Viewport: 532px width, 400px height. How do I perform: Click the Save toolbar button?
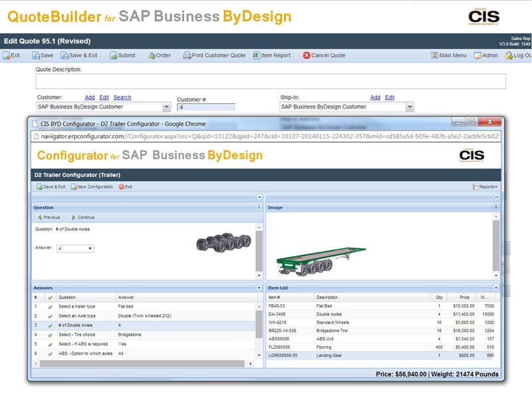(x=43, y=55)
